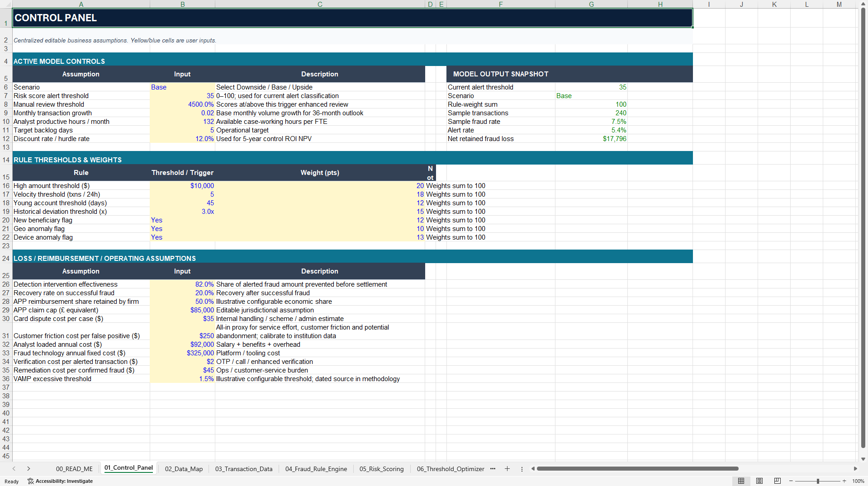The height and width of the screenshot is (486, 868).
Task: Go to next sheet tab arrow
Action: 28,469
